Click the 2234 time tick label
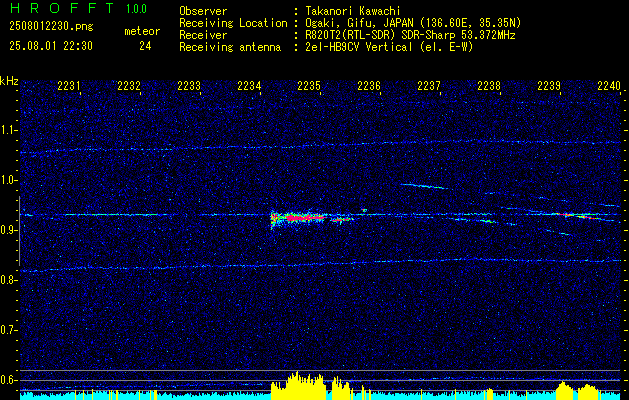This screenshot has width=629, height=400. (x=249, y=85)
